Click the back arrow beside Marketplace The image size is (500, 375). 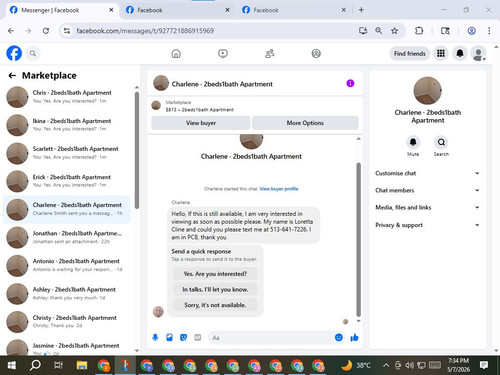pyautogui.click(x=12, y=76)
